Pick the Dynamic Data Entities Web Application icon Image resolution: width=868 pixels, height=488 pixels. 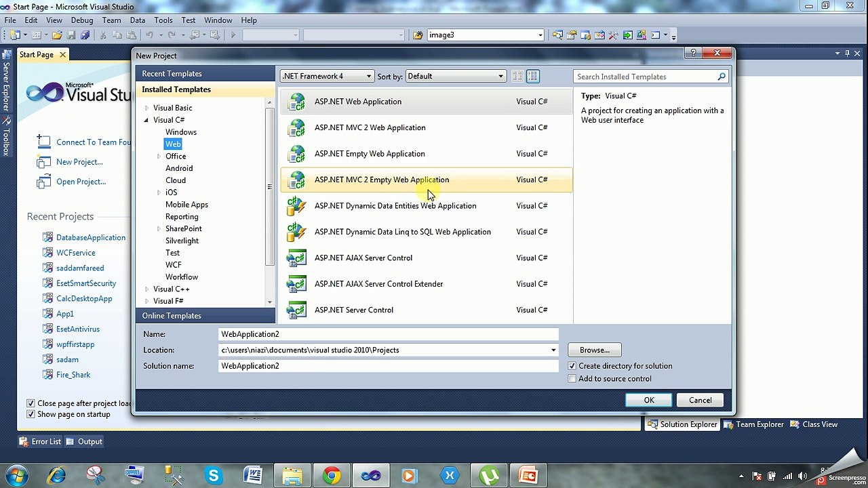tap(296, 206)
